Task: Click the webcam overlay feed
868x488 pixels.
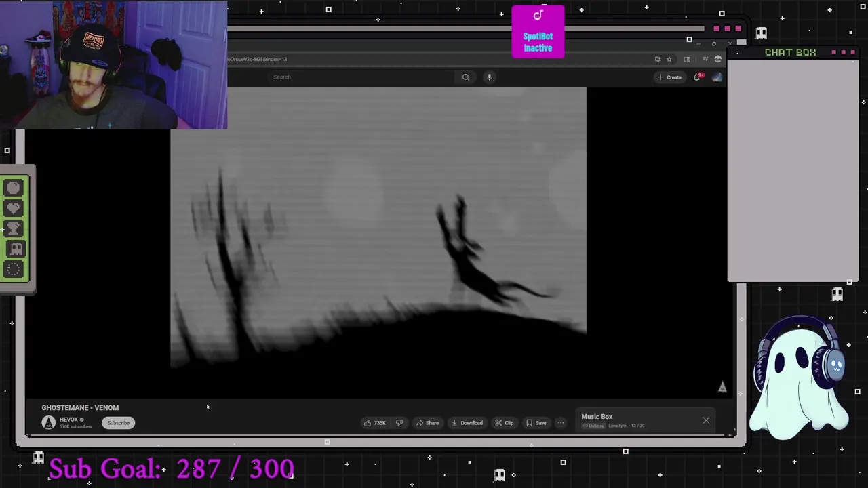Action: (x=113, y=65)
